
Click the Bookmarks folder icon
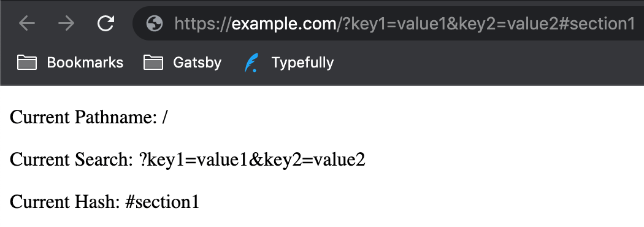click(x=27, y=63)
